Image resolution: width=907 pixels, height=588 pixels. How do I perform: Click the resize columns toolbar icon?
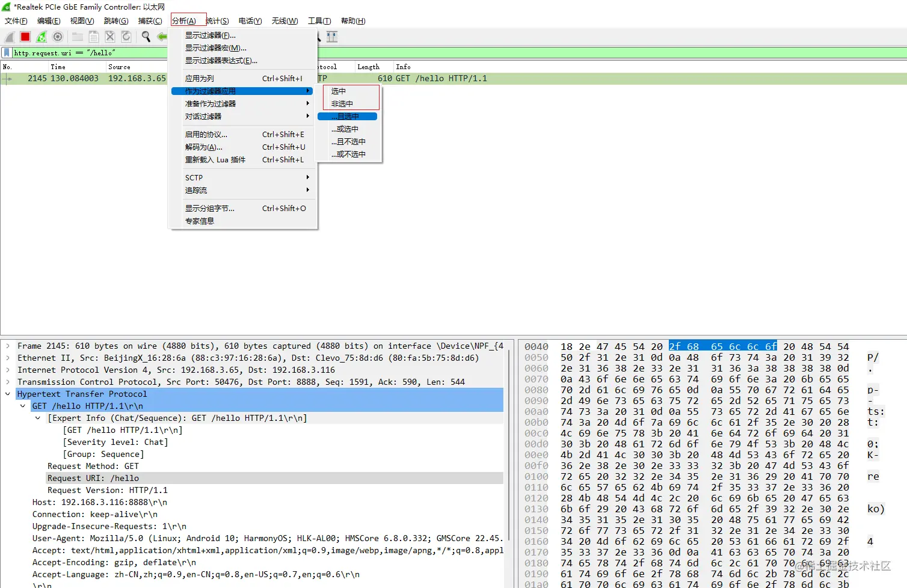tap(332, 37)
